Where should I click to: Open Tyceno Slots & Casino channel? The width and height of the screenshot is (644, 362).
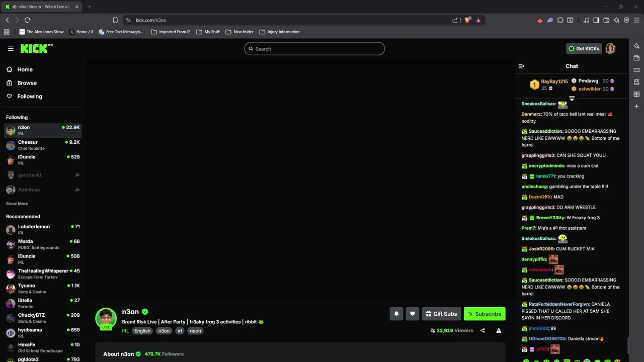[x=43, y=289]
